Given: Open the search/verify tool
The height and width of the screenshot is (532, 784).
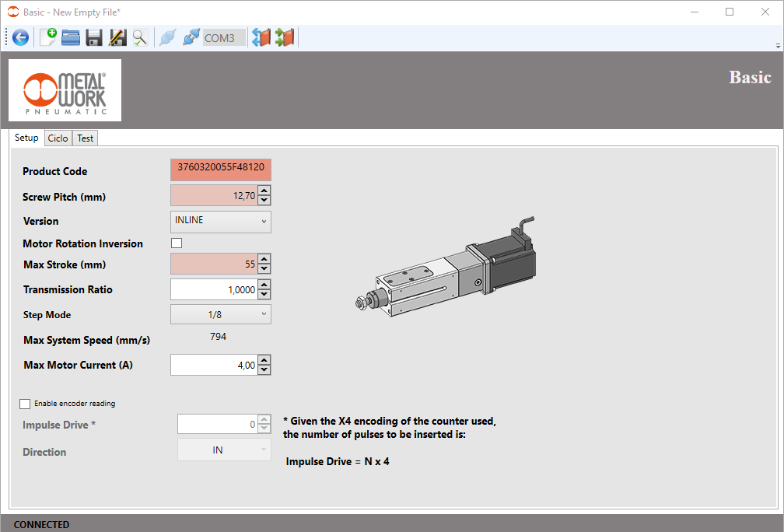Looking at the screenshot, I should [141, 37].
